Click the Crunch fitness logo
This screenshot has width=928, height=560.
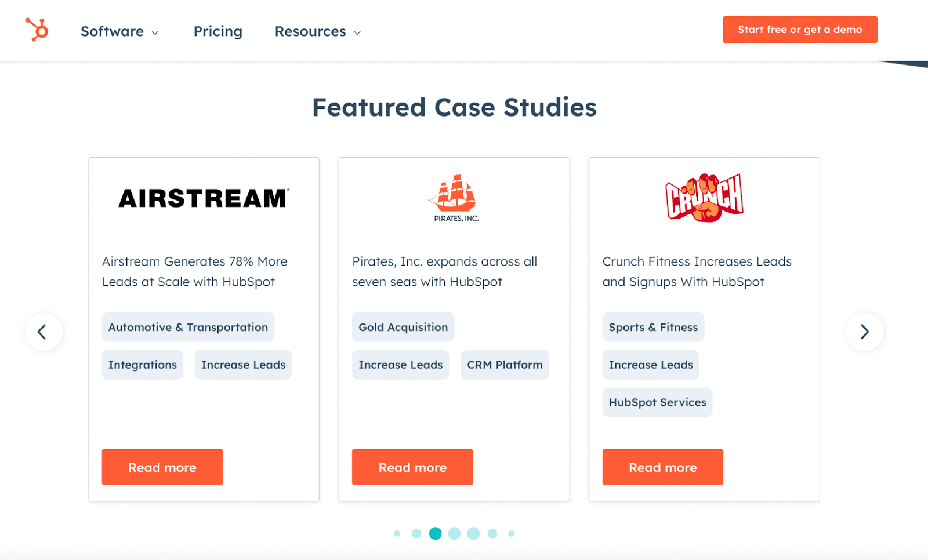coord(704,197)
